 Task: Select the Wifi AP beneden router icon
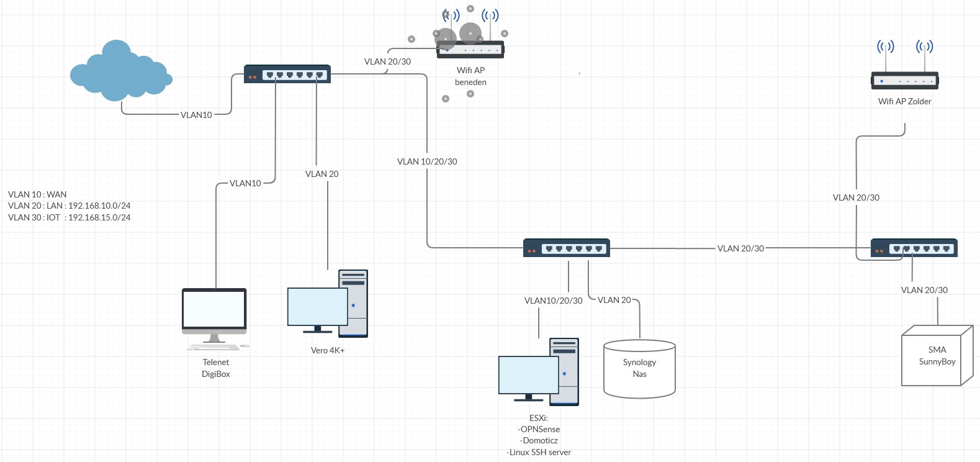[470, 50]
